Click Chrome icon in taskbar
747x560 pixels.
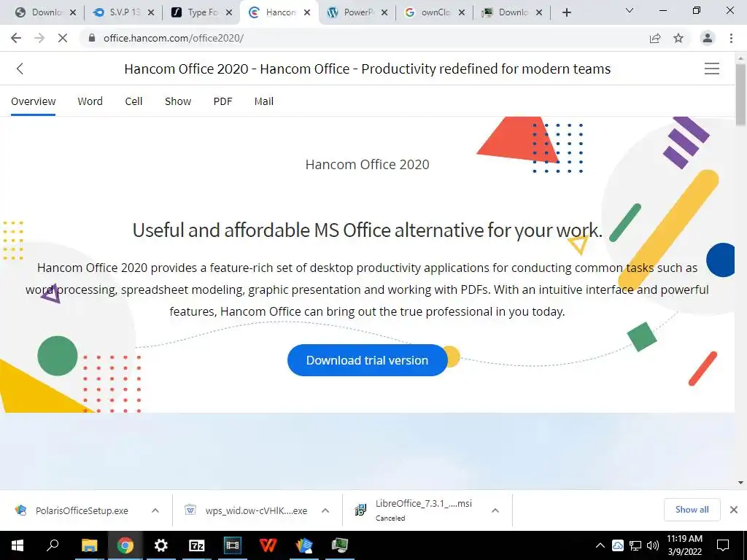[x=125, y=545]
